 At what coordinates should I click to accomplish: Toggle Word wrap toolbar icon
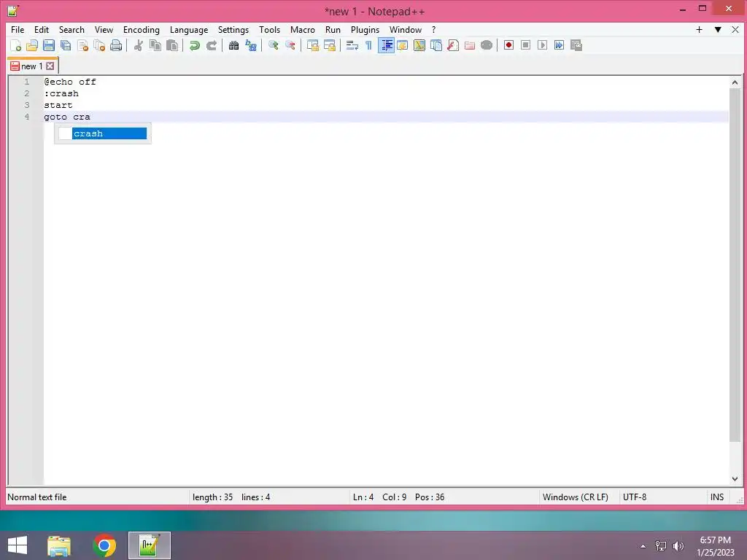click(352, 46)
